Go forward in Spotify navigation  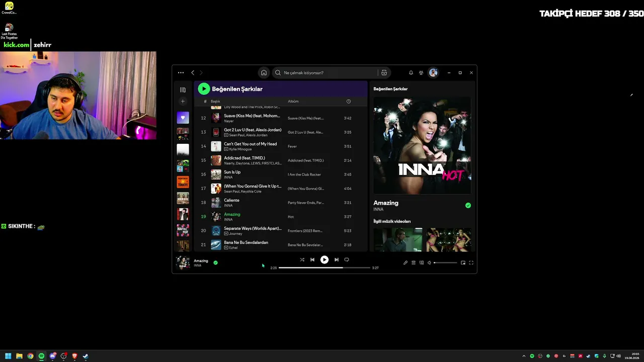pos(201,72)
